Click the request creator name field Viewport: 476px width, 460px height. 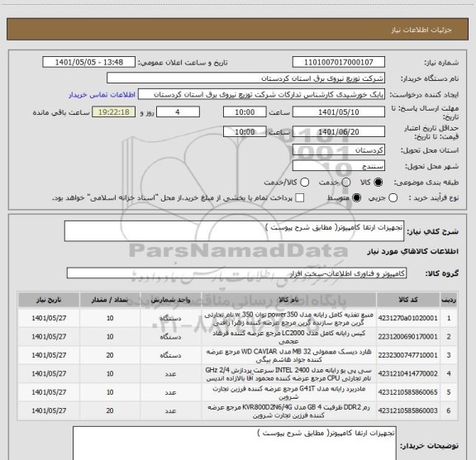point(261,94)
